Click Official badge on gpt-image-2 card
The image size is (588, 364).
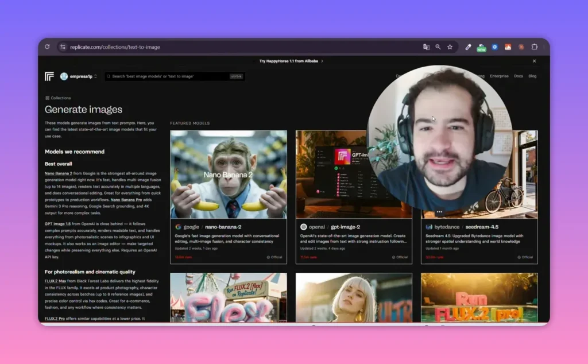[400, 257]
